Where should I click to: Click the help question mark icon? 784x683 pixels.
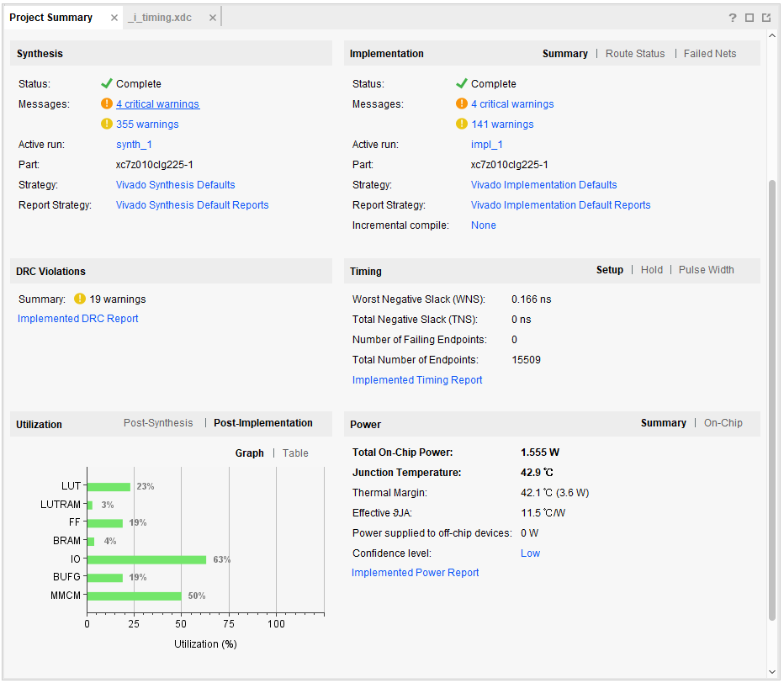coord(733,18)
